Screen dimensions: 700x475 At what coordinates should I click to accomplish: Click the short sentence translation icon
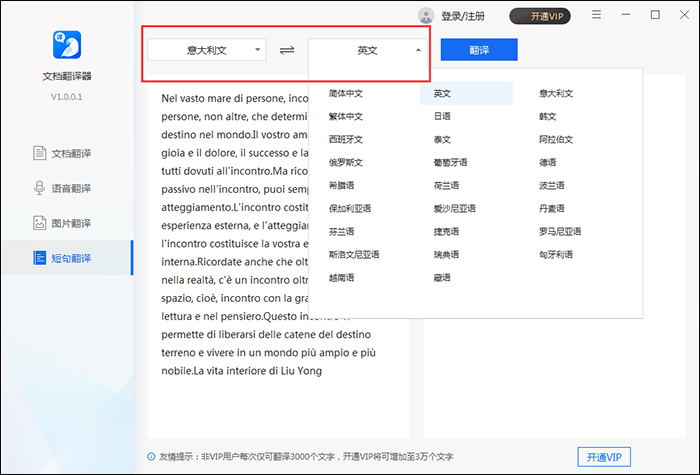tap(39, 258)
